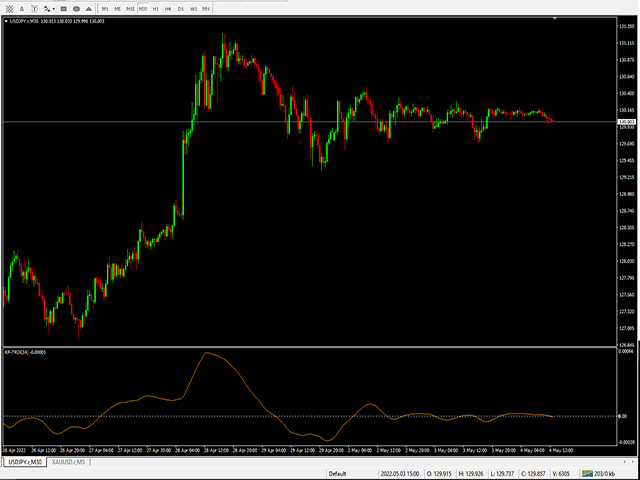The width and height of the screenshot is (640, 480).
Task: Select the Fibonacci grid drawing tool
Action: 9,8
